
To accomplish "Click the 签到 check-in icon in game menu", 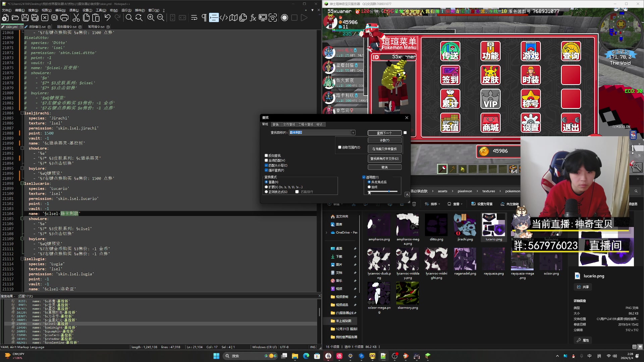I will coord(450,75).
